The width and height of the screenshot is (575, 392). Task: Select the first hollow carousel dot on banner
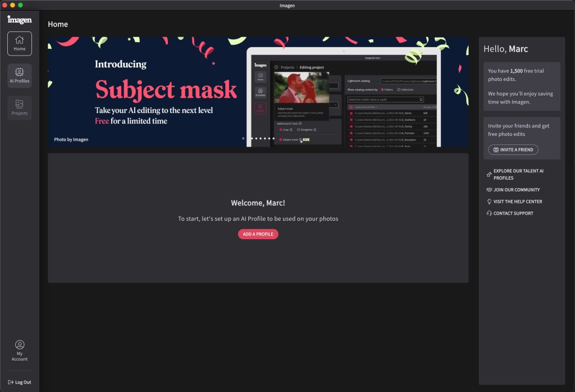tap(243, 139)
